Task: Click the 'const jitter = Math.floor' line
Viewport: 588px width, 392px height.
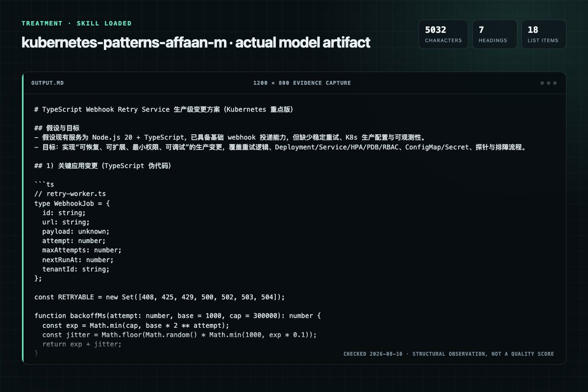Action: 179,334
